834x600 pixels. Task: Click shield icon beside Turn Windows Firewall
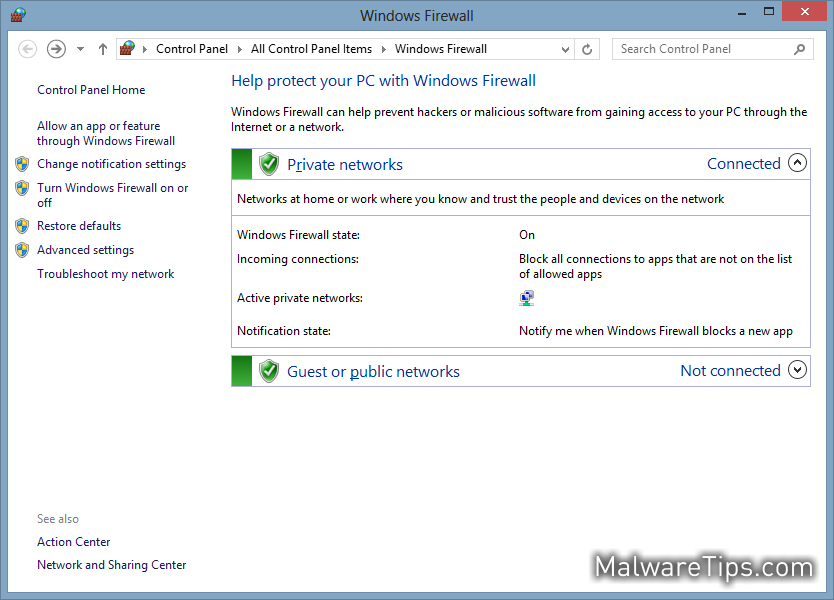[x=22, y=188]
